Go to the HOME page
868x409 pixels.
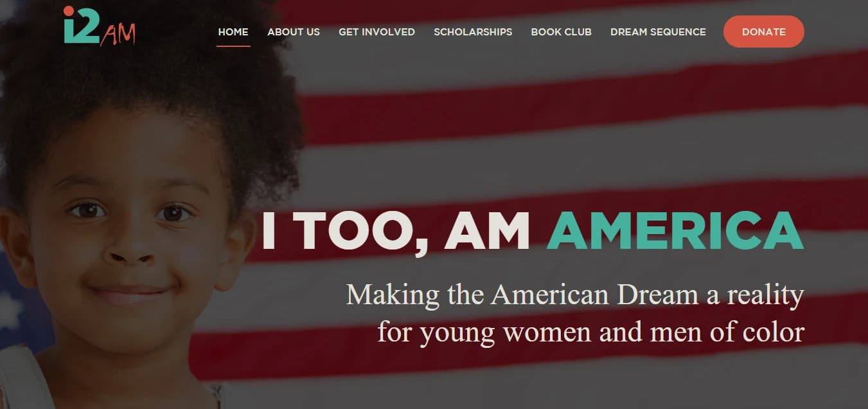coord(233,32)
